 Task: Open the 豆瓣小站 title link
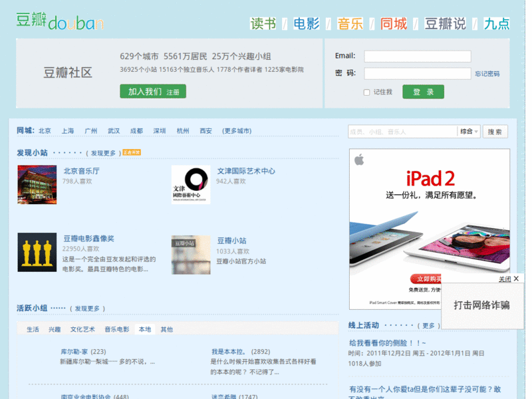pyautogui.click(x=231, y=241)
